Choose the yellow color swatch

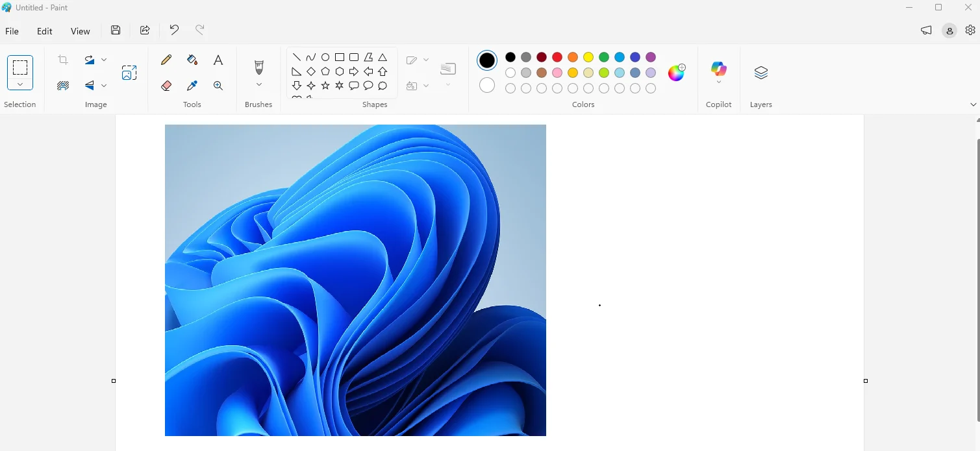coord(588,57)
